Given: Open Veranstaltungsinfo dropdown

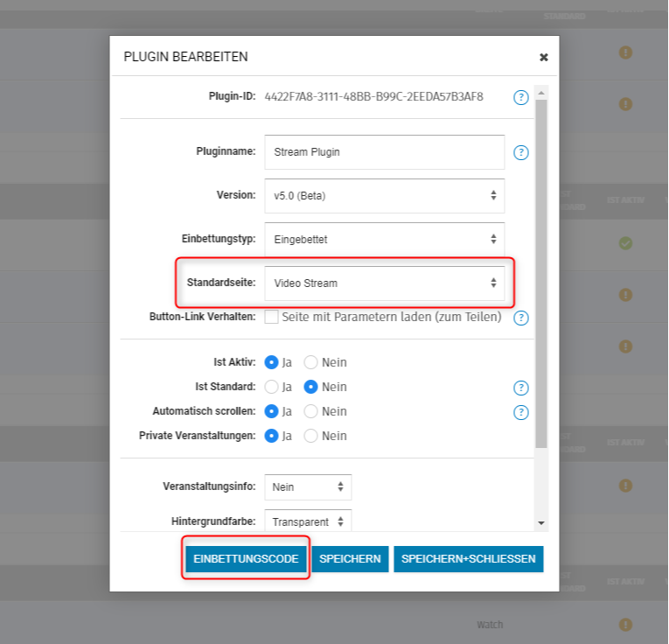Looking at the screenshot, I should click(x=307, y=487).
